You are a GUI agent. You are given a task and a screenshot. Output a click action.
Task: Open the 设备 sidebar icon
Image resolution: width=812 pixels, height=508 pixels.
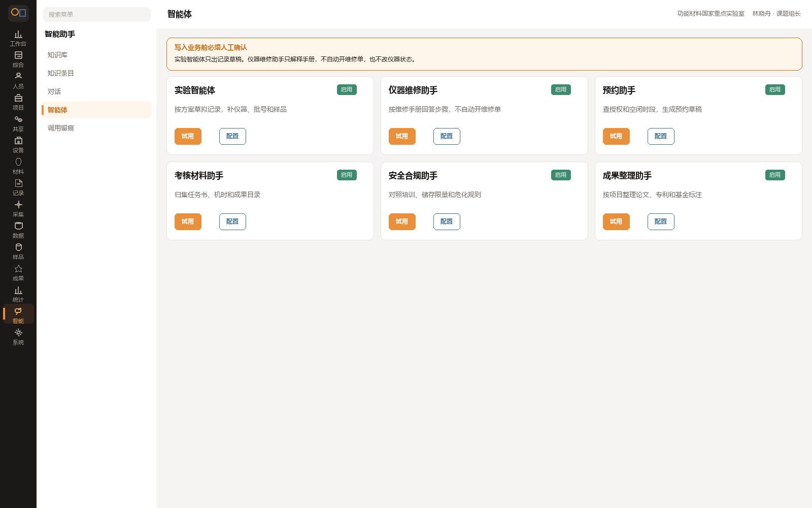[18, 145]
